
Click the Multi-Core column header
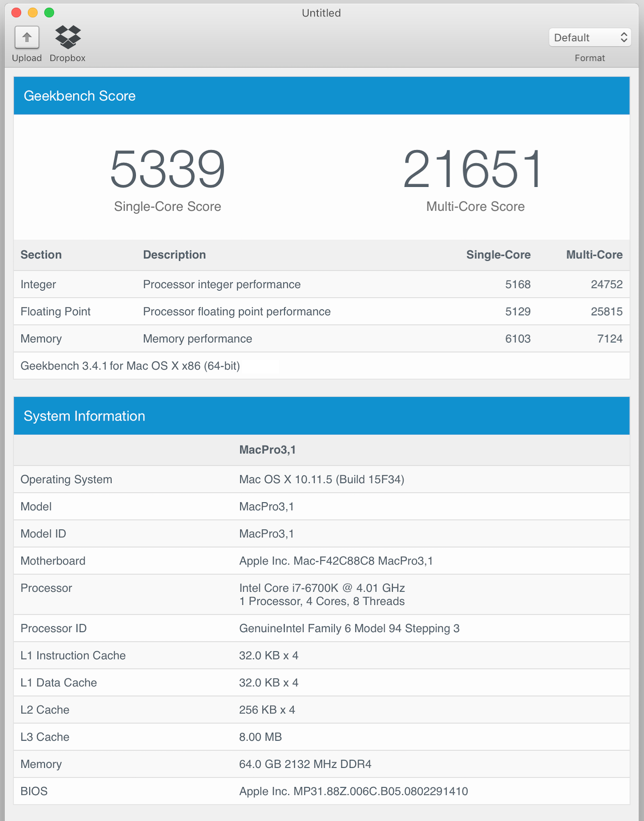point(594,255)
